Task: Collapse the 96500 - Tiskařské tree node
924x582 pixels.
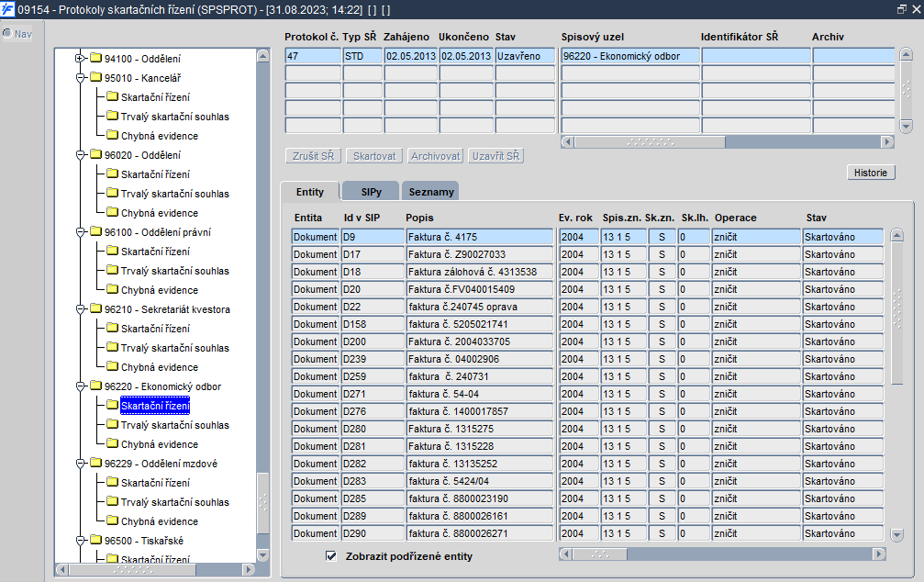Action: point(80,541)
